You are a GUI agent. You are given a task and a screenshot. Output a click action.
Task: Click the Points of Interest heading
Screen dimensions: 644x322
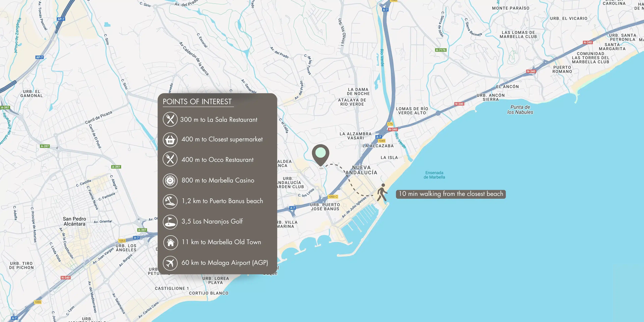(197, 102)
